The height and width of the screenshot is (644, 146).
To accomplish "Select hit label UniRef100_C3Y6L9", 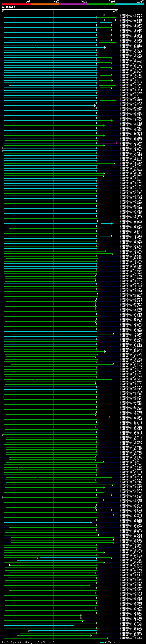I will click(x=131, y=135).
